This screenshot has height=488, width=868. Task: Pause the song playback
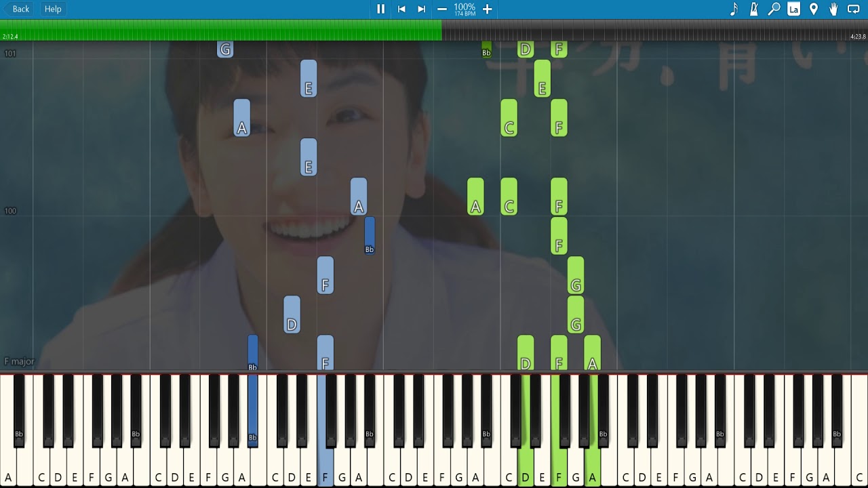click(x=380, y=9)
